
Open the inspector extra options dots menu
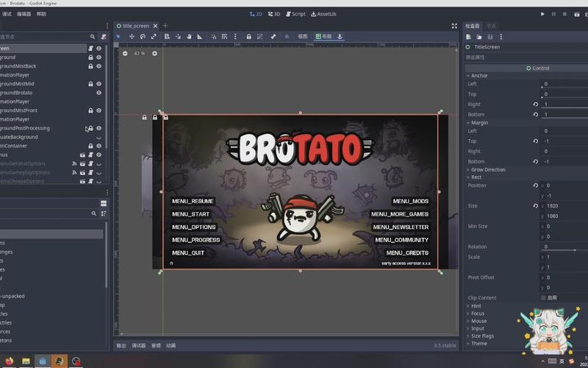[501, 37]
